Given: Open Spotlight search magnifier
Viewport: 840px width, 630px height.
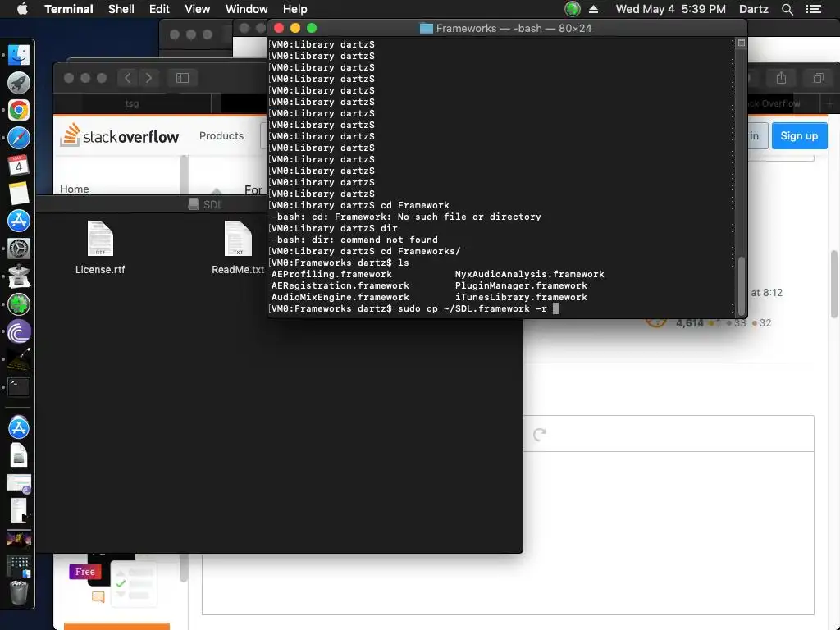Looking at the screenshot, I should click(x=787, y=9).
